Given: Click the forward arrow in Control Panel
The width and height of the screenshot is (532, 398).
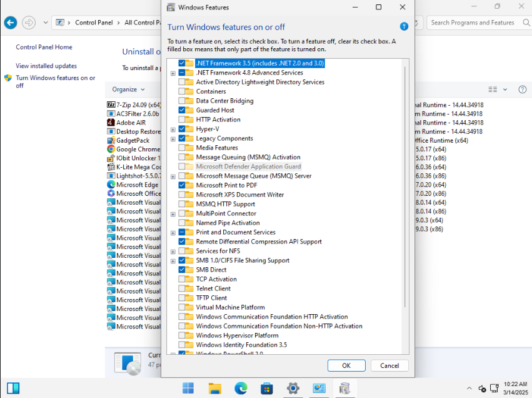Looking at the screenshot, I should point(29,23).
